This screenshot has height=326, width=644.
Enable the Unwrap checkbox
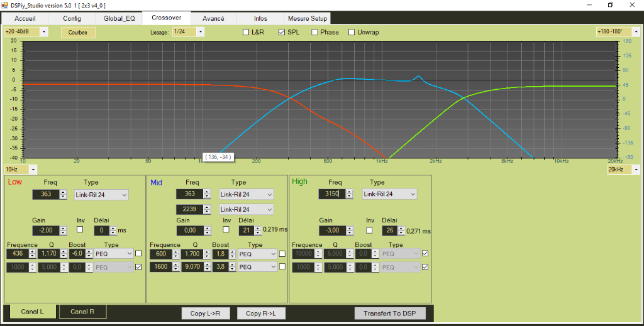pos(352,32)
